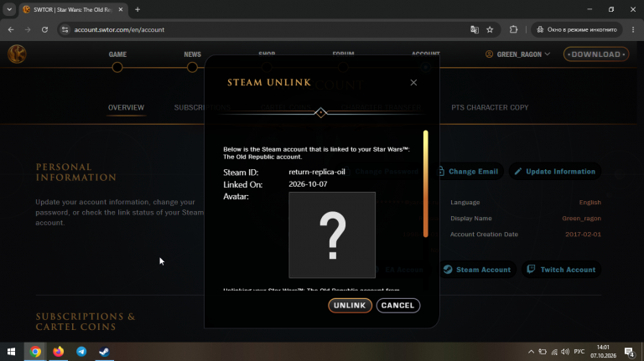Open a new browser tab with plus

tap(138, 9)
